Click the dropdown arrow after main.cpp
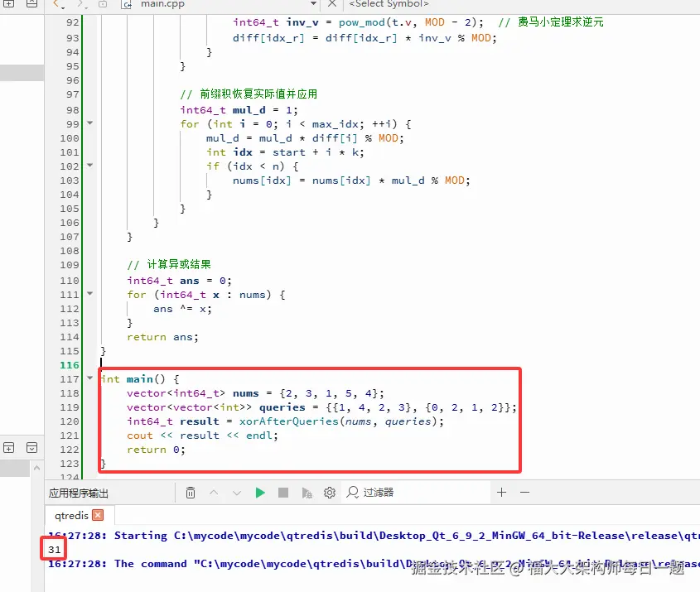 [x=313, y=4]
